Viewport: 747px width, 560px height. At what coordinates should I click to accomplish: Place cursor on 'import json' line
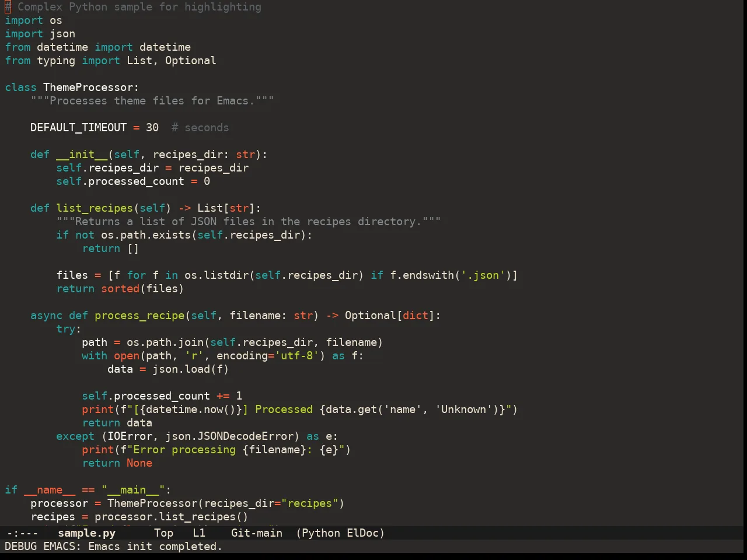click(40, 34)
